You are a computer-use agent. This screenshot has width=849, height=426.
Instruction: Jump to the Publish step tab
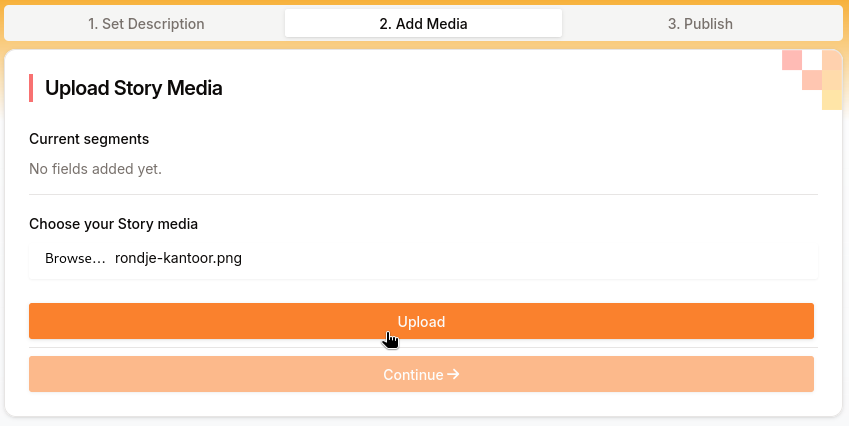(700, 24)
